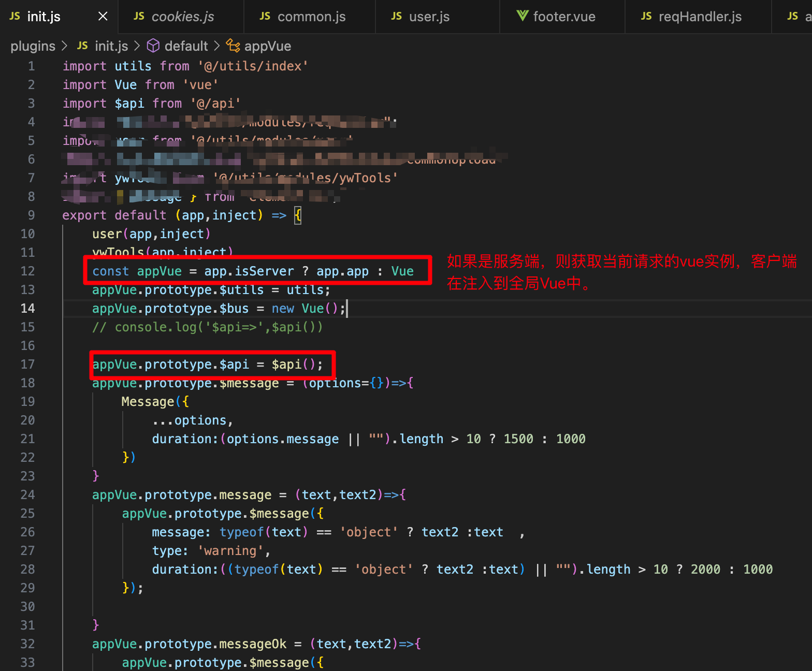Click the plugins breadcrumb folder
Screen dimensions: 812x671
[x=33, y=46]
